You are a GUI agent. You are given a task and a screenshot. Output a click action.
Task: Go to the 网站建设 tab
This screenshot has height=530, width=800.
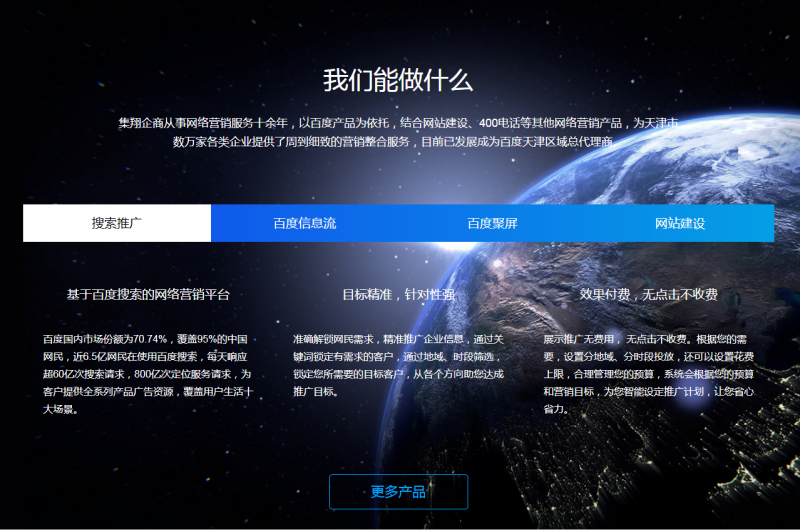click(680, 223)
